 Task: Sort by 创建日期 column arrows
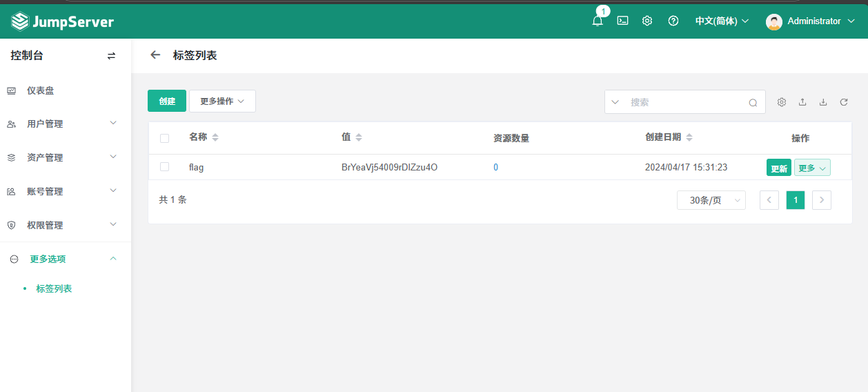[689, 137]
